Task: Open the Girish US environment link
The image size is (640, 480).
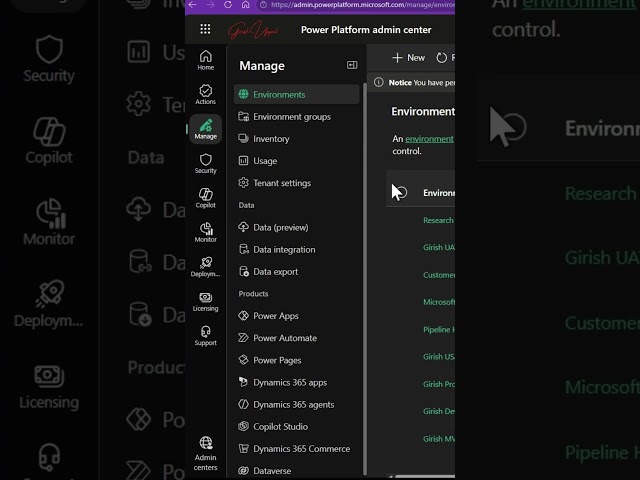Action: tap(439, 357)
